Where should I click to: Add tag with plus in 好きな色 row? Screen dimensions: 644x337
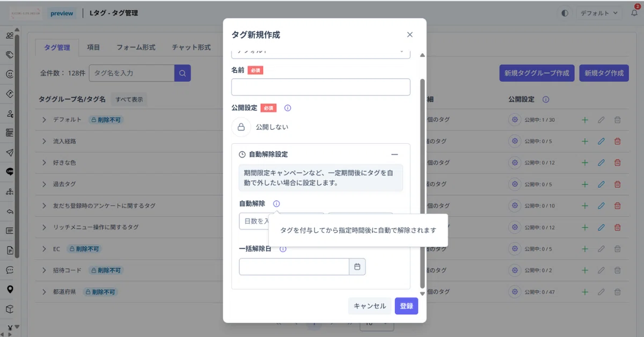point(585,163)
